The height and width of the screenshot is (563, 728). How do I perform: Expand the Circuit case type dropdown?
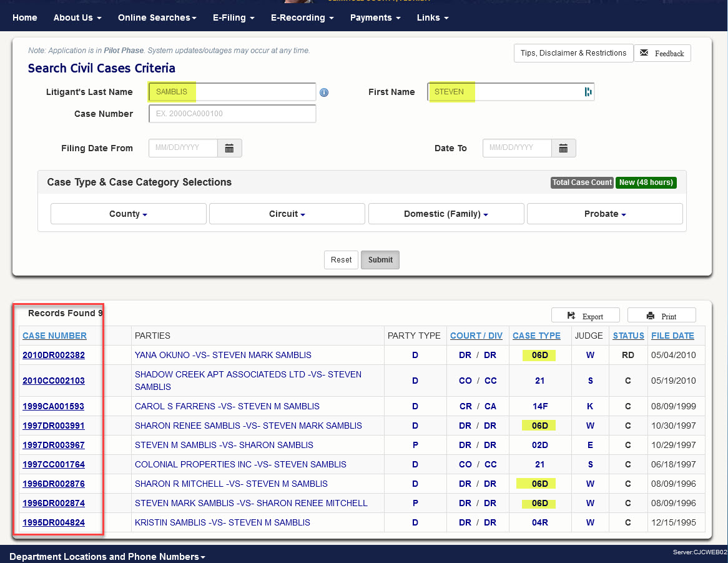click(x=287, y=214)
